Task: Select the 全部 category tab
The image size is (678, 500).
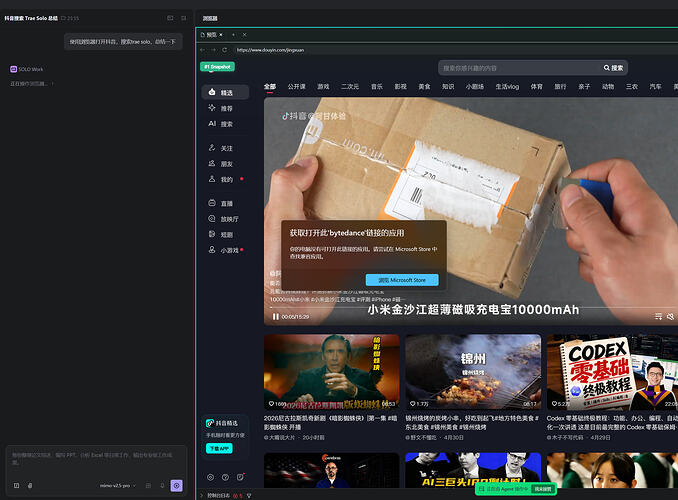Action: (x=270, y=87)
